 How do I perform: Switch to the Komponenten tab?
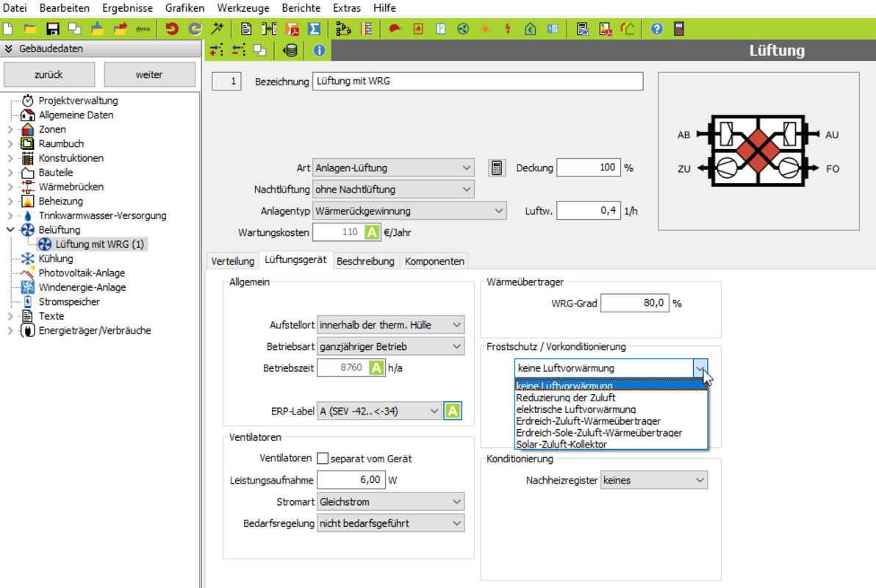[x=434, y=261]
